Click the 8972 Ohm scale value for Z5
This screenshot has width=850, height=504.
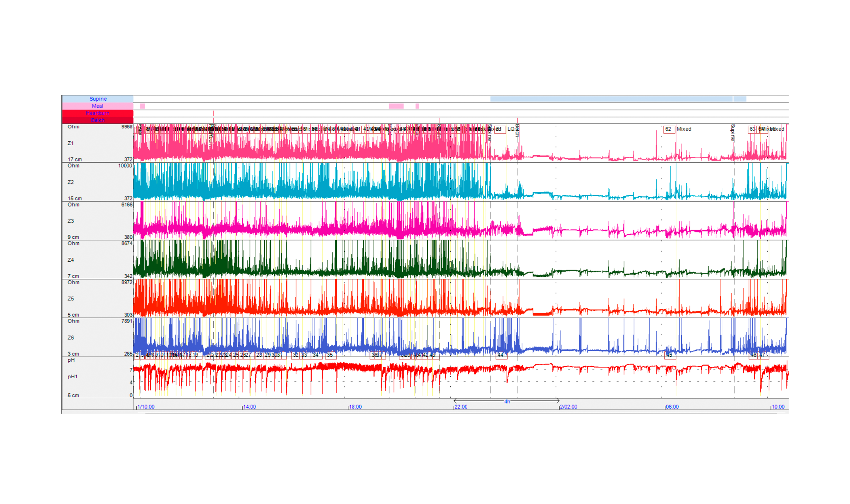127,282
